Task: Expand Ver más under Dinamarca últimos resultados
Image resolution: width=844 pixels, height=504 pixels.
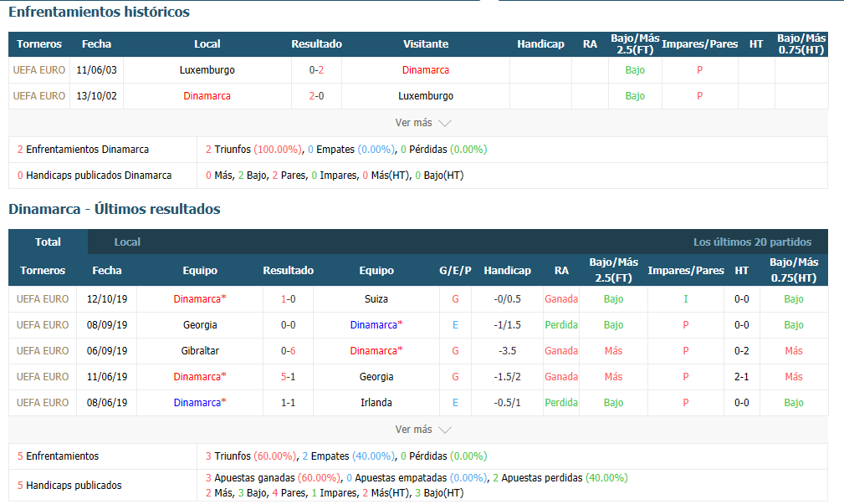Action: coord(422,430)
